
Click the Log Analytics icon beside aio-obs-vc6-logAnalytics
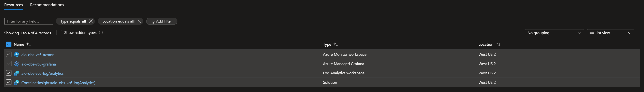(17, 73)
